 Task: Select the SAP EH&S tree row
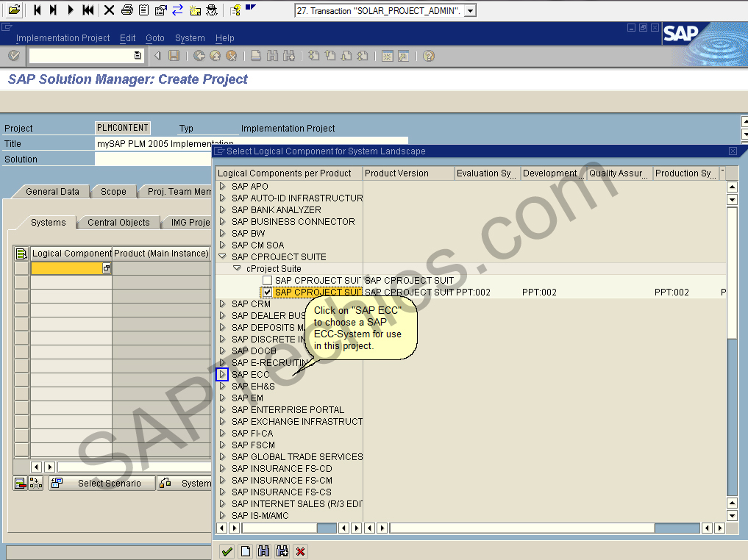pos(253,386)
